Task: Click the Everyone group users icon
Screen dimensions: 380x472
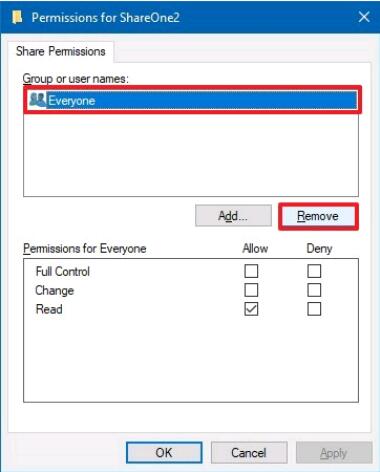Action: 37,100
